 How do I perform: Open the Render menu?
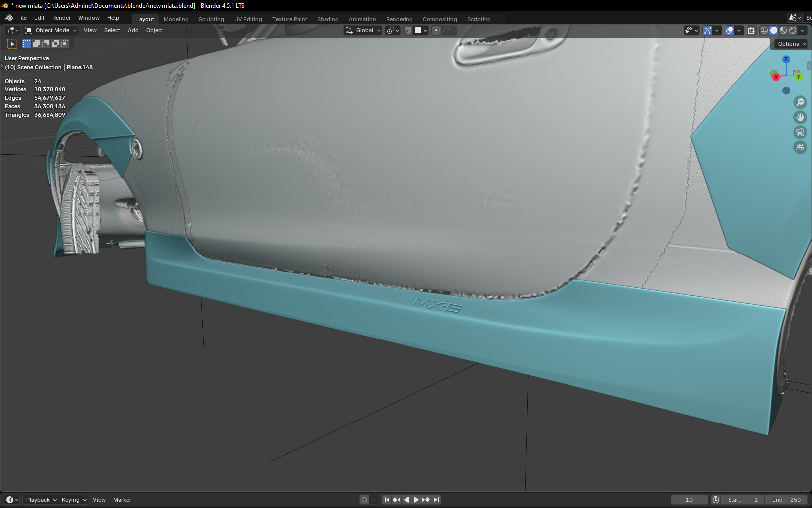(61, 18)
